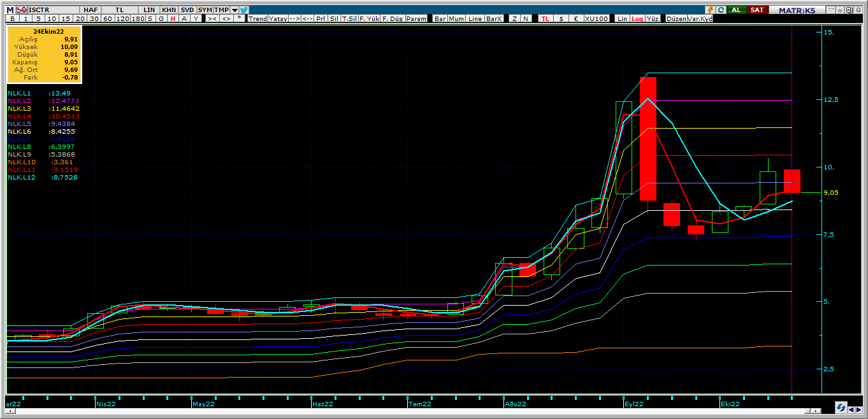The height and width of the screenshot is (419, 868).
Task: Click the <> expand chart icon
Action: point(226,18)
